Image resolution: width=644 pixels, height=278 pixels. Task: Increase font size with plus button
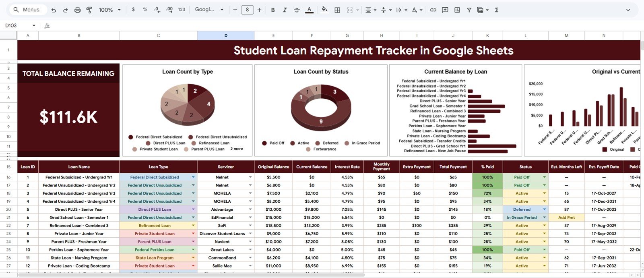tap(259, 10)
